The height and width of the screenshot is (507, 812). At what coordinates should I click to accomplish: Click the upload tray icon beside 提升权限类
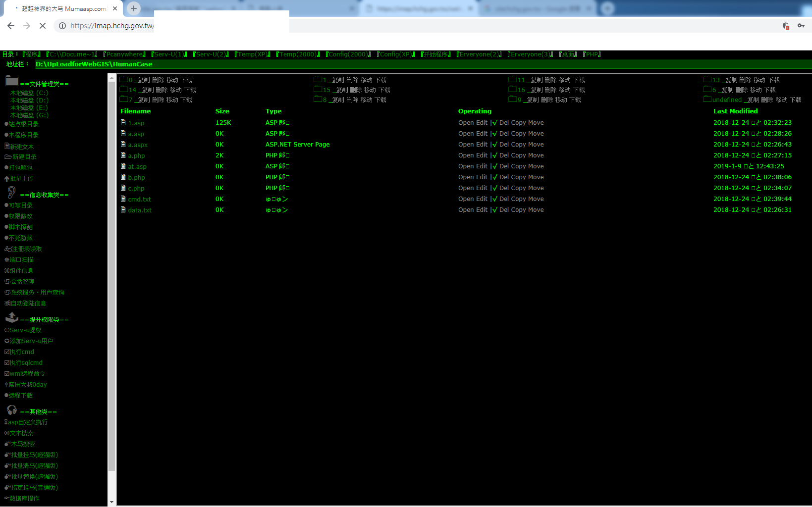click(x=12, y=317)
